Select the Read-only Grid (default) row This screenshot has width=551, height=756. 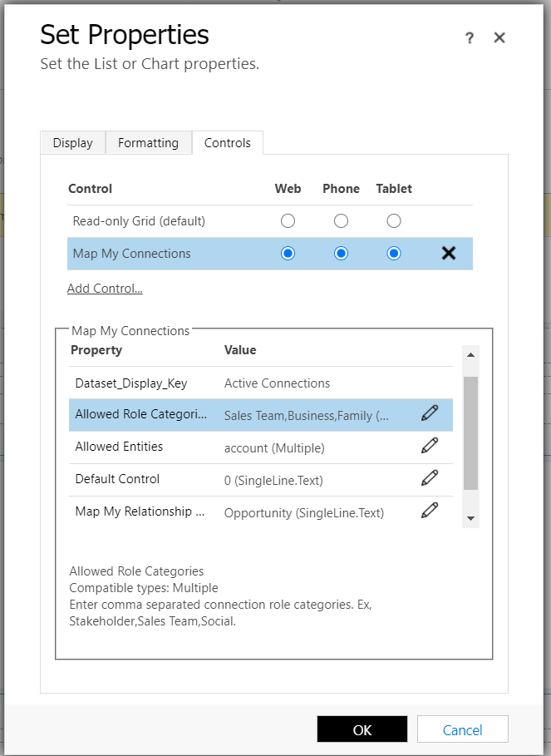point(270,221)
